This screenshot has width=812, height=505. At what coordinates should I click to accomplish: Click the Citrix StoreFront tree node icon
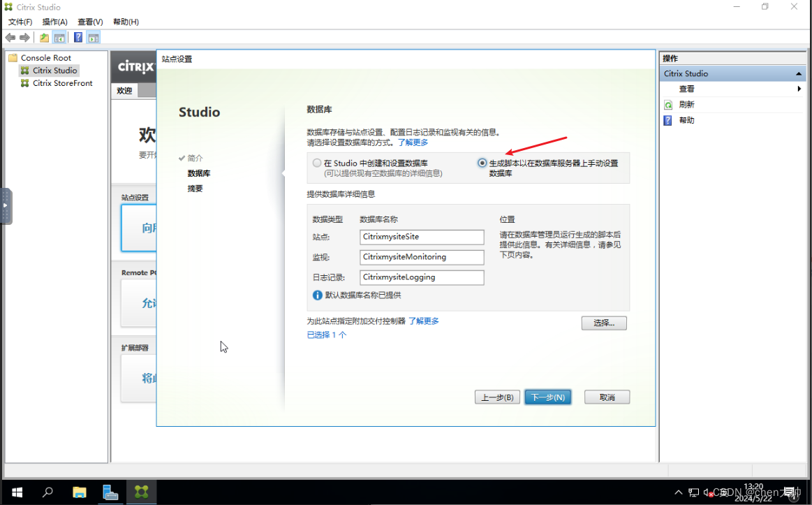coord(25,83)
